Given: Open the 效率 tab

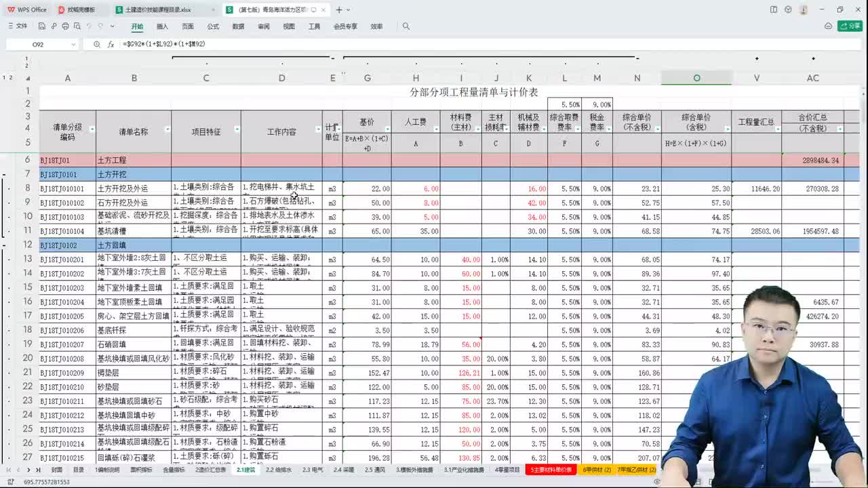Looking at the screenshot, I should coord(376,26).
